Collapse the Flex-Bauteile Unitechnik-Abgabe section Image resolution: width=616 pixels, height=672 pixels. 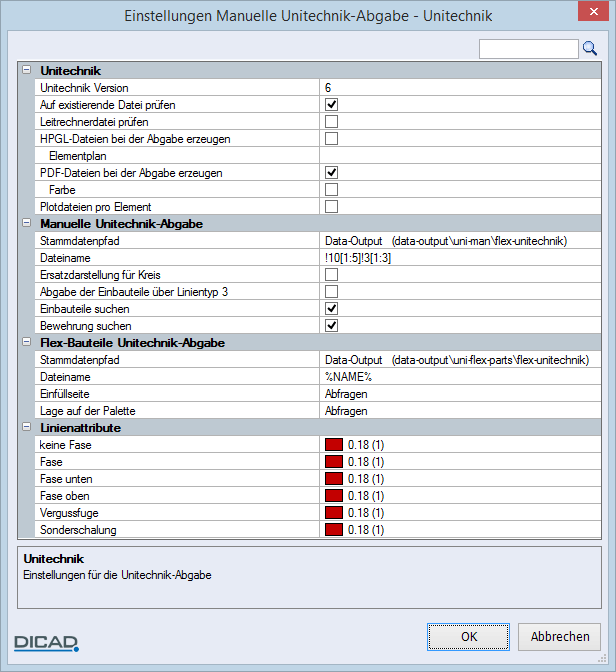coord(27,342)
